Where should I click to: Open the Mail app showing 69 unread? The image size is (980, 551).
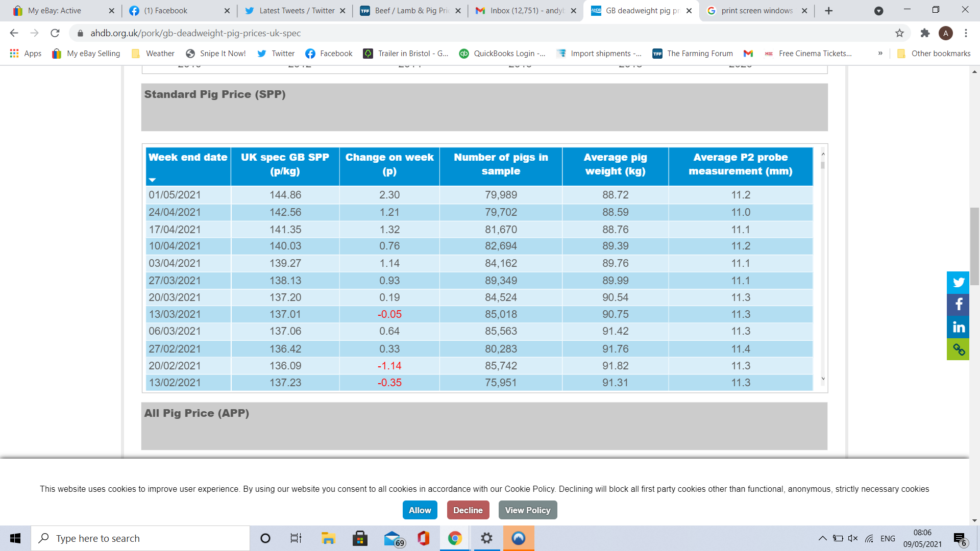[x=393, y=538]
